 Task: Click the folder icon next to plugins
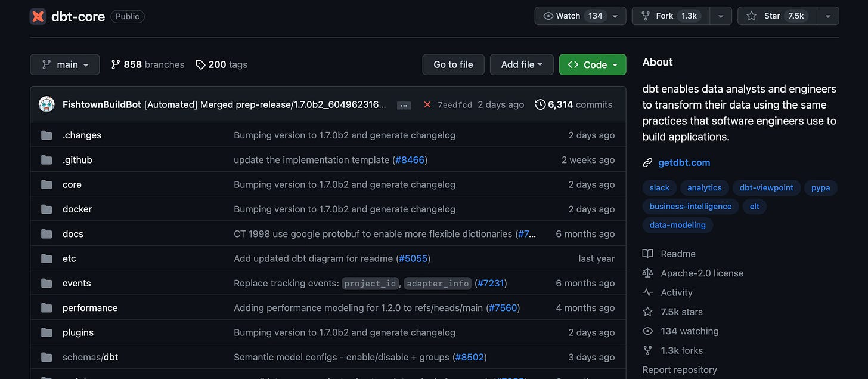[46, 332]
